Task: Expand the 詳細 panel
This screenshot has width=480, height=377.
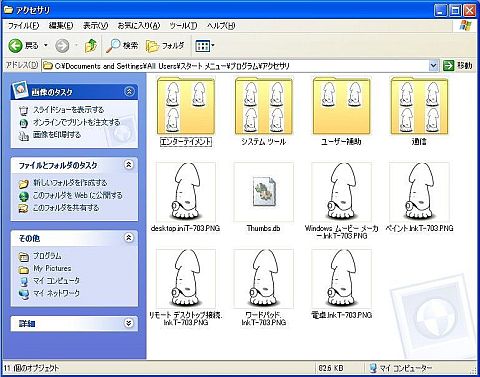Action: click(x=129, y=323)
